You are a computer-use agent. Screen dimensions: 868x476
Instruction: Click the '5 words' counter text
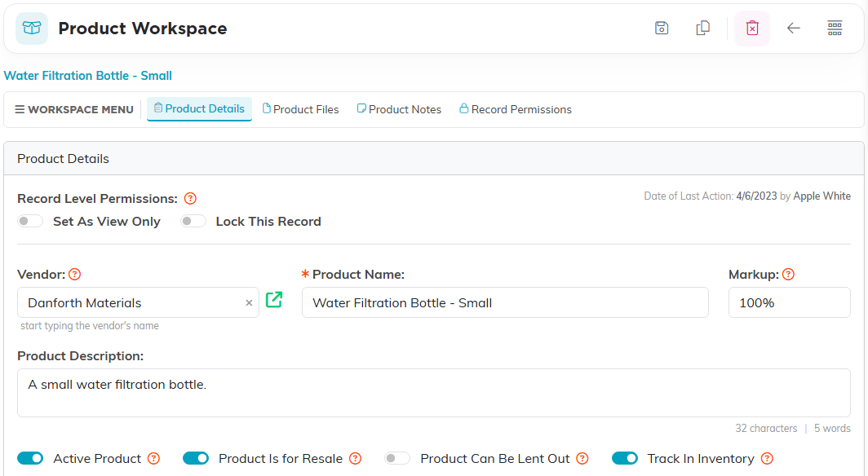point(832,429)
